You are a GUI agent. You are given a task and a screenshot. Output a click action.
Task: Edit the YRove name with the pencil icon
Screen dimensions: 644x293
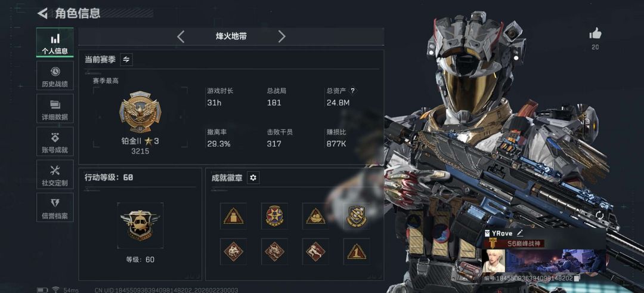click(520, 233)
